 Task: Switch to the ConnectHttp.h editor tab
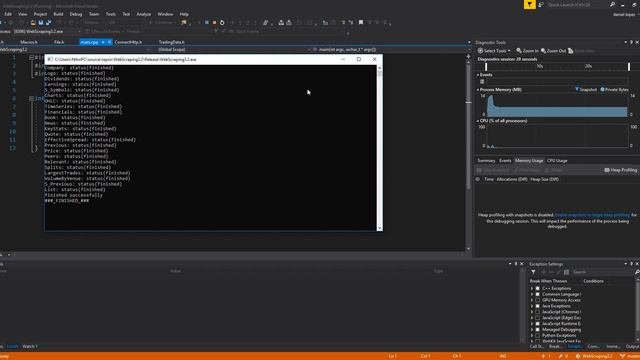(x=128, y=42)
